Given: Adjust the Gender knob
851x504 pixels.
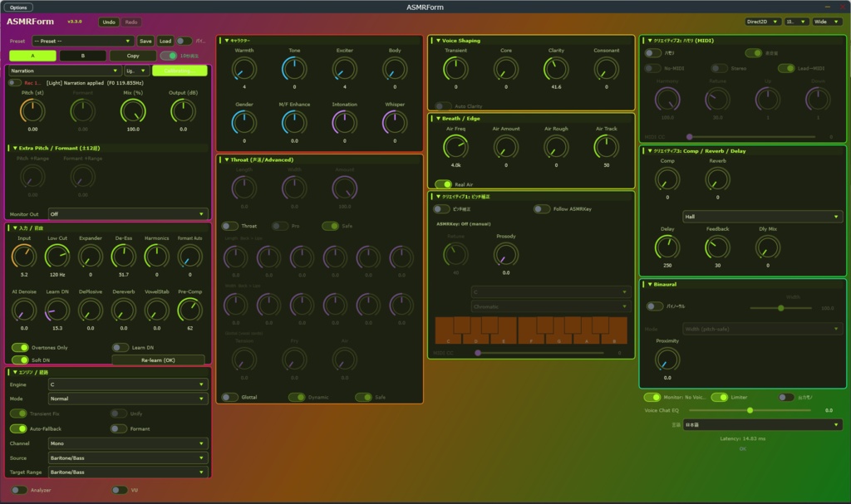Looking at the screenshot, I should 244,123.
